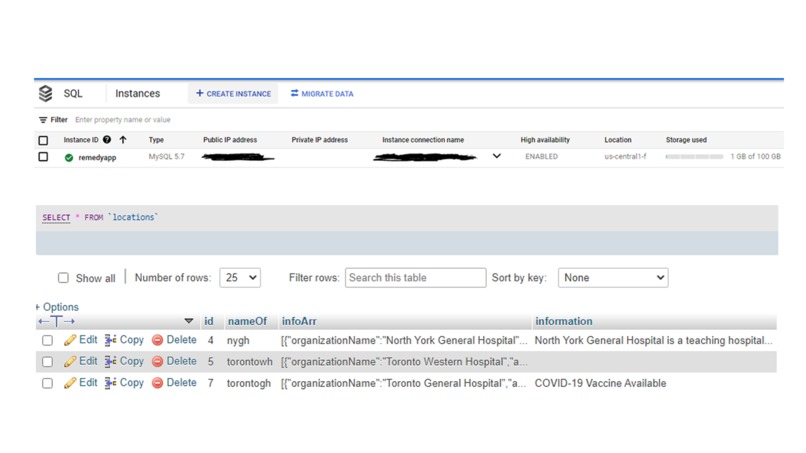Click the North York General Hospital infoArr cell
Image resolution: width=806 pixels, height=453 pixels.
[x=404, y=340]
